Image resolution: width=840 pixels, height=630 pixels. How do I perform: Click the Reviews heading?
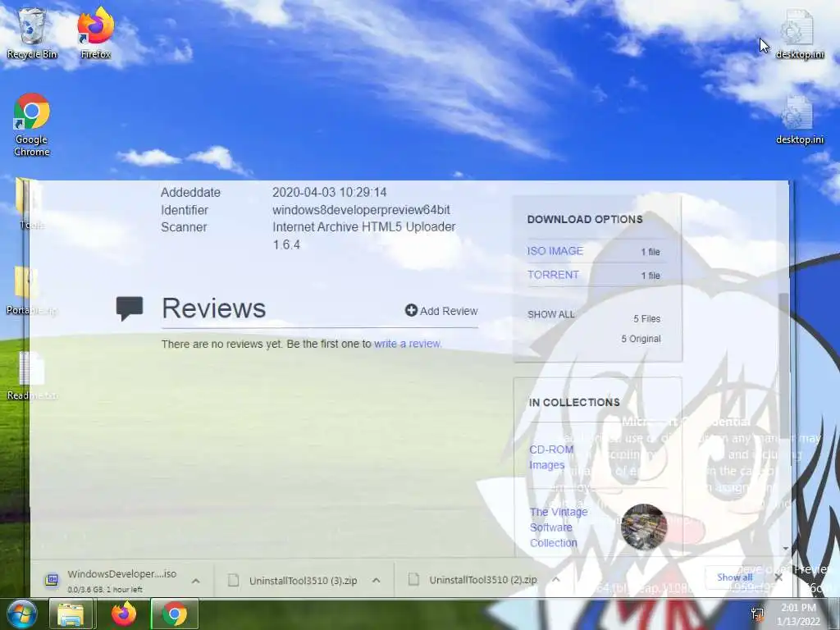click(x=213, y=308)
